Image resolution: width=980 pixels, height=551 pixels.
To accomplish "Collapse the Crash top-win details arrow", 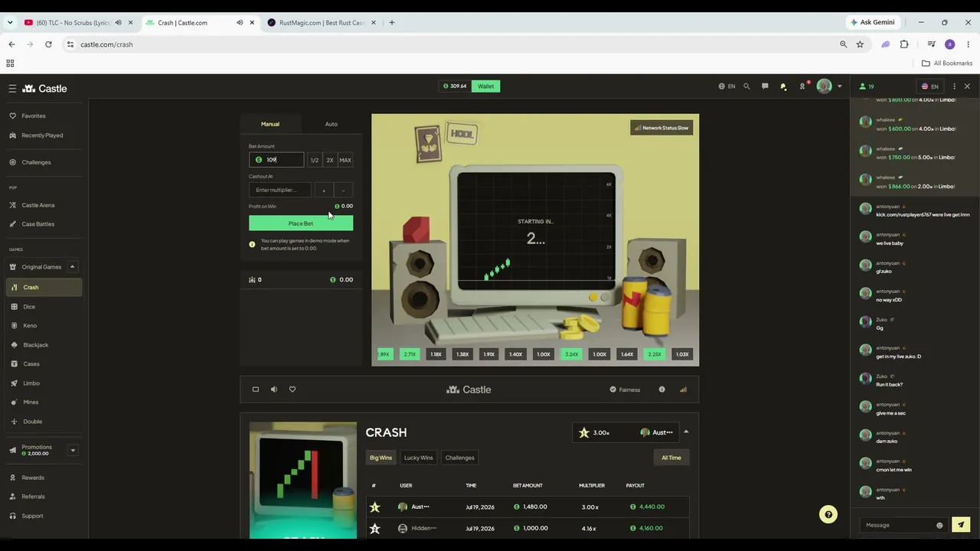I will pyautogui.click(x=686, y=432).
